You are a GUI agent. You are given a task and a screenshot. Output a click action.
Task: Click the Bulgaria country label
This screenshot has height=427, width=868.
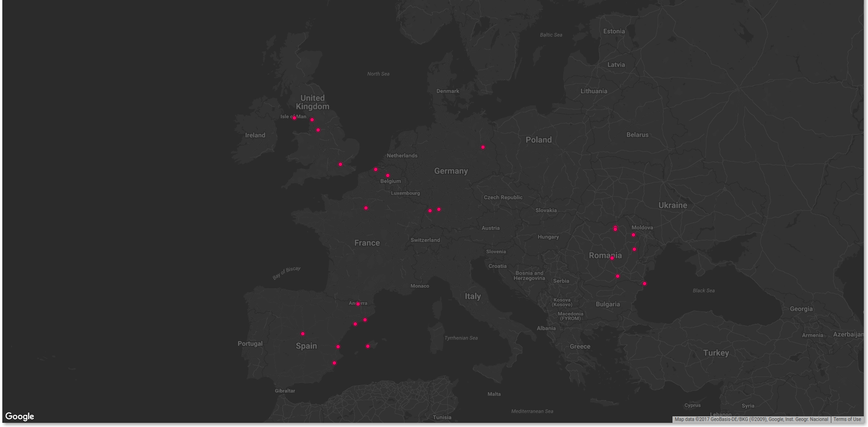[x=608, y=304]
